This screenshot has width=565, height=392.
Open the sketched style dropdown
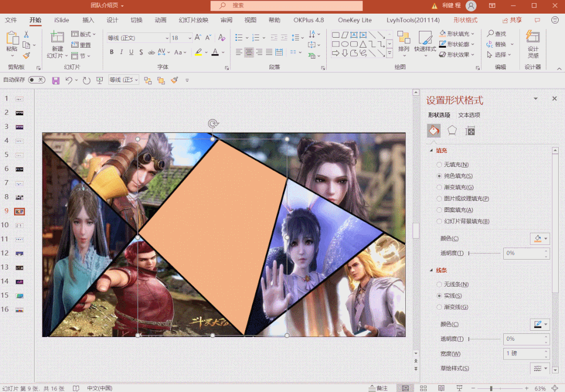click(x=540, y=368)
